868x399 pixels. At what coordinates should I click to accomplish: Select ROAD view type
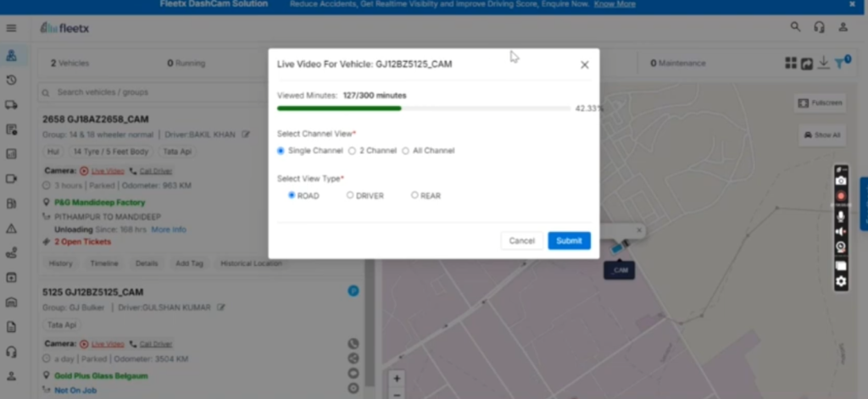[x=292, y=196]
